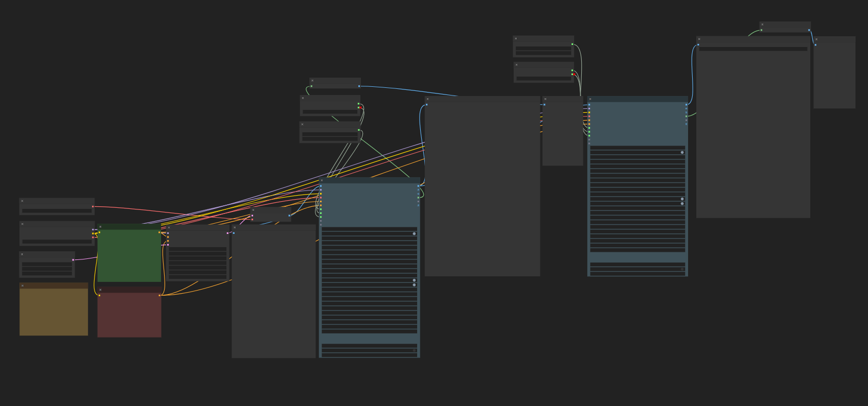
Task: Click the title dot of the lowest node in the upper-left cluster
Action: tap(302, 125)
